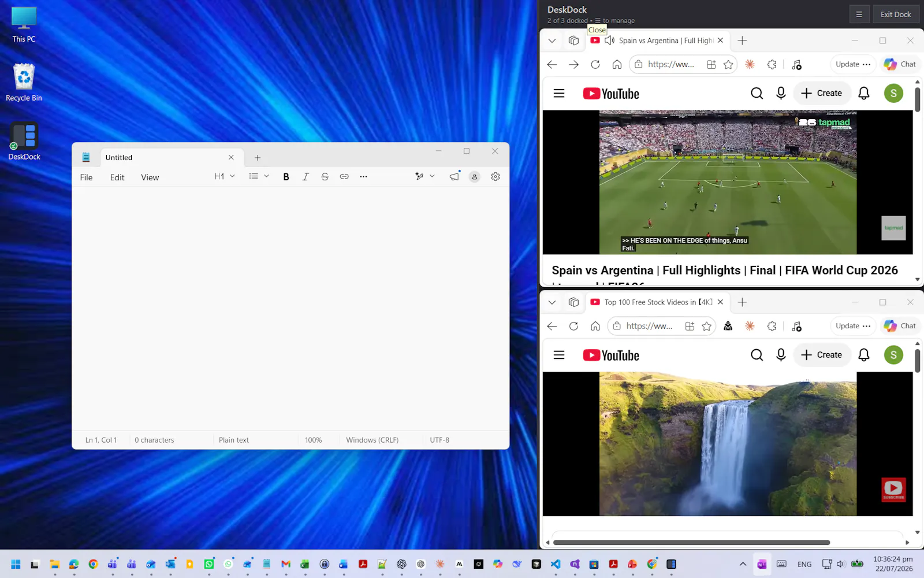Open Notepad's more formatting options ellipsis
The image size is (924, 578).
point(363,177)
